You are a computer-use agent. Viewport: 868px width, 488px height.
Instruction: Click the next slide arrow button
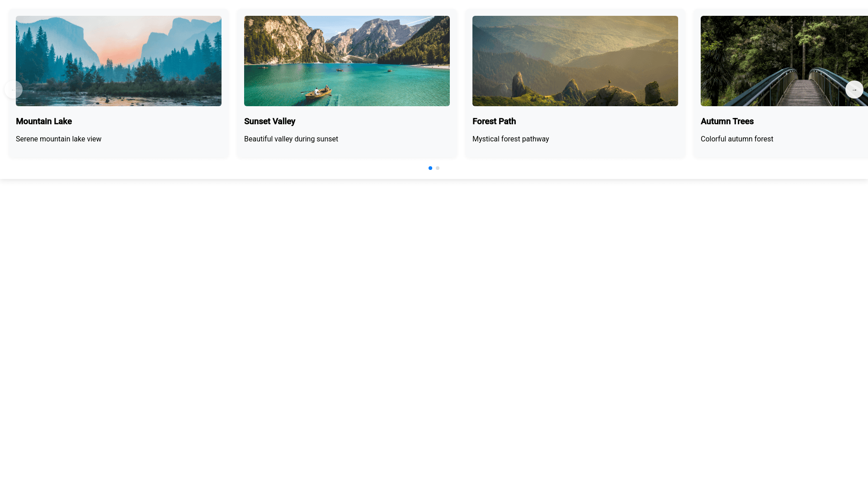click(854, 89)
